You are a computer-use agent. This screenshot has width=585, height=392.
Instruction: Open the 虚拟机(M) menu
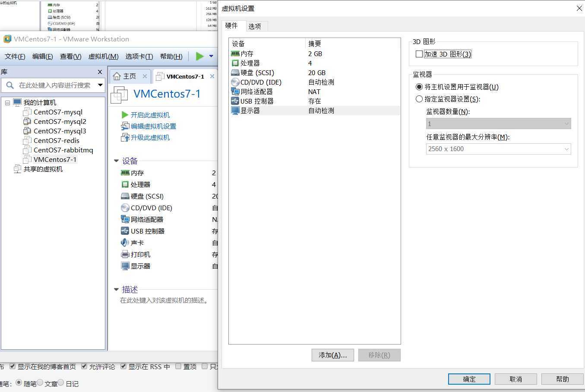(103, 57)
